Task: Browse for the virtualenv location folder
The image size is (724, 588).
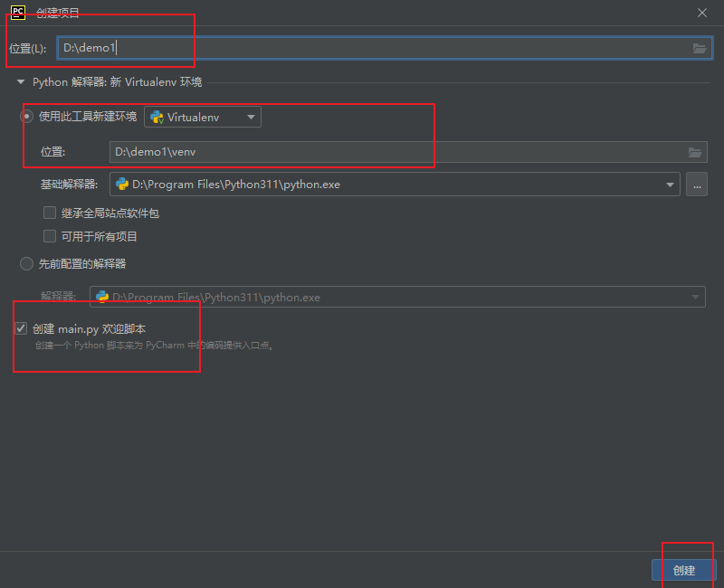Action: (695, 152)
